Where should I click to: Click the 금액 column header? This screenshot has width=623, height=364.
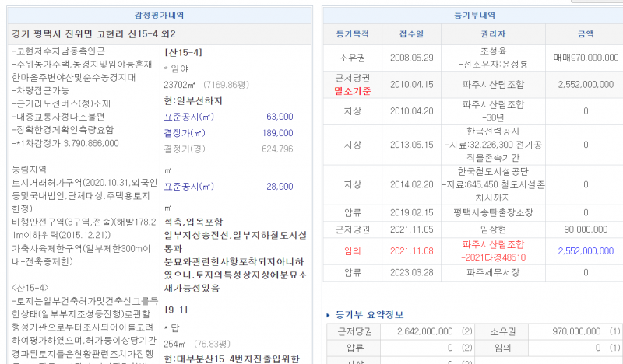(x=585, y=34)
